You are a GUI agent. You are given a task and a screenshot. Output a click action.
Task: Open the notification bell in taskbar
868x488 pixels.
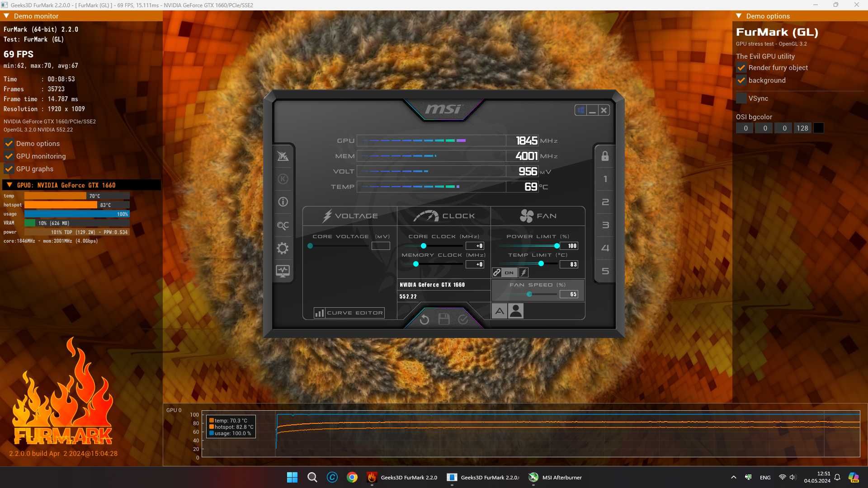(x=837, y=478)
